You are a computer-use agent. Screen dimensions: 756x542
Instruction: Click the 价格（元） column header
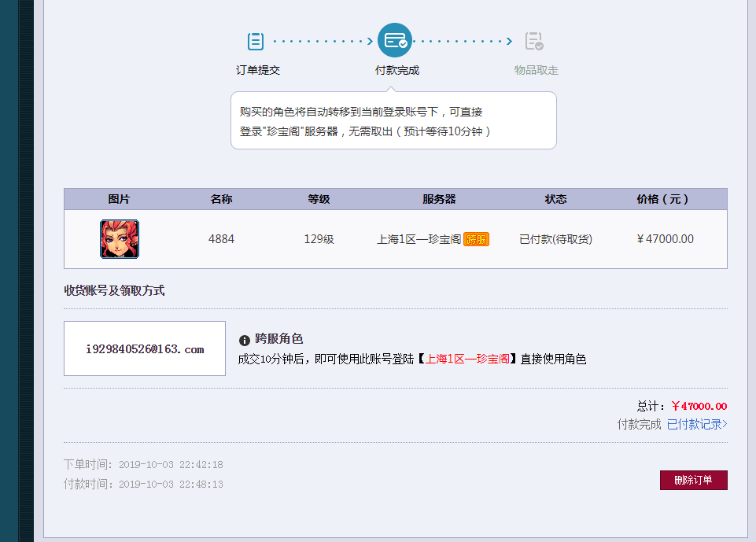662,199
